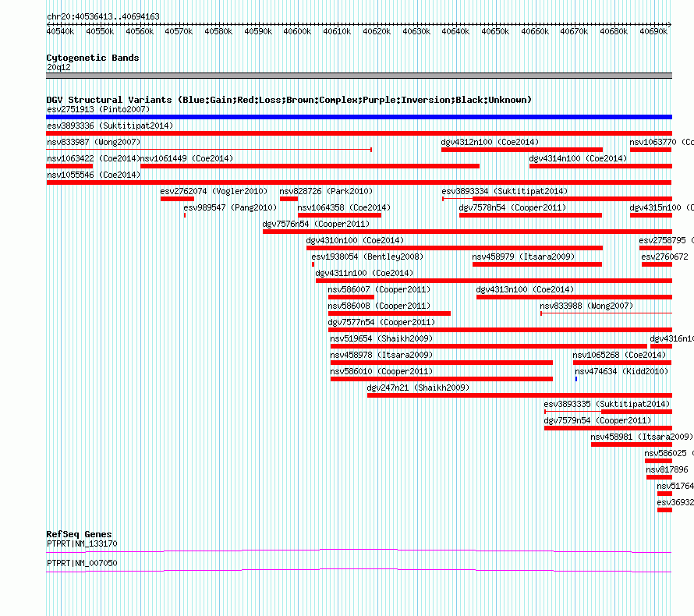Click the small red esv989547 loss marker
Image resolution: width=694 pixels, height=616 pixels.
coord(185,215)
